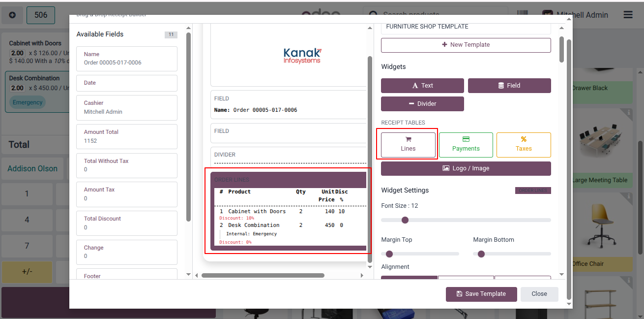Image resolution: width=644 pixels, height=319 pixels.
Task: Click the 506 order tab in POS
Action: pyautogui.click(x=41, y=15)
